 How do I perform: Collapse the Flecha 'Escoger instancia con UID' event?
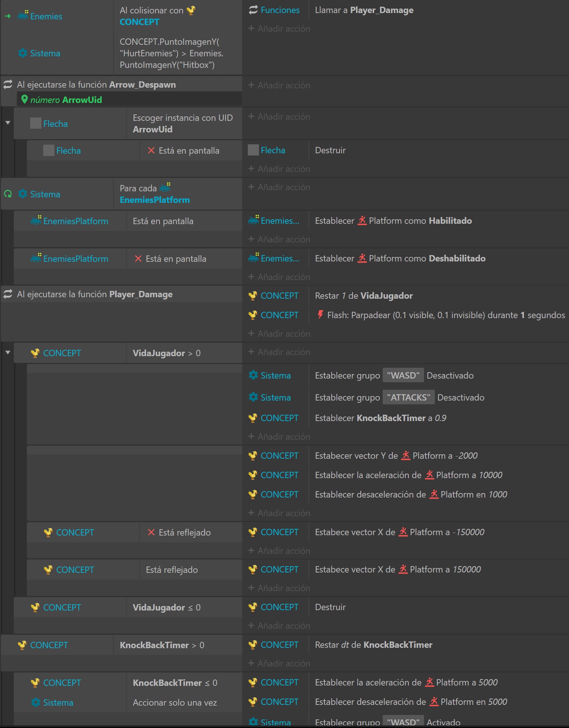point(8,123)
